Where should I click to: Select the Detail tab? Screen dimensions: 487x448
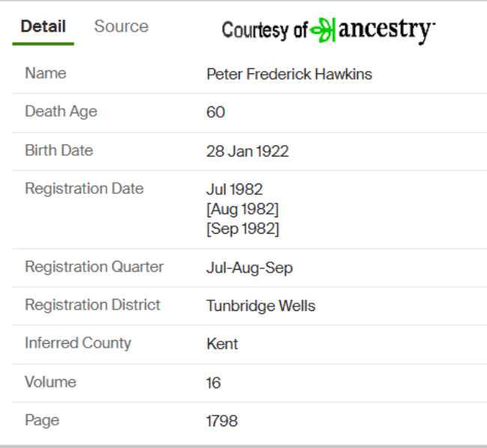43,26
